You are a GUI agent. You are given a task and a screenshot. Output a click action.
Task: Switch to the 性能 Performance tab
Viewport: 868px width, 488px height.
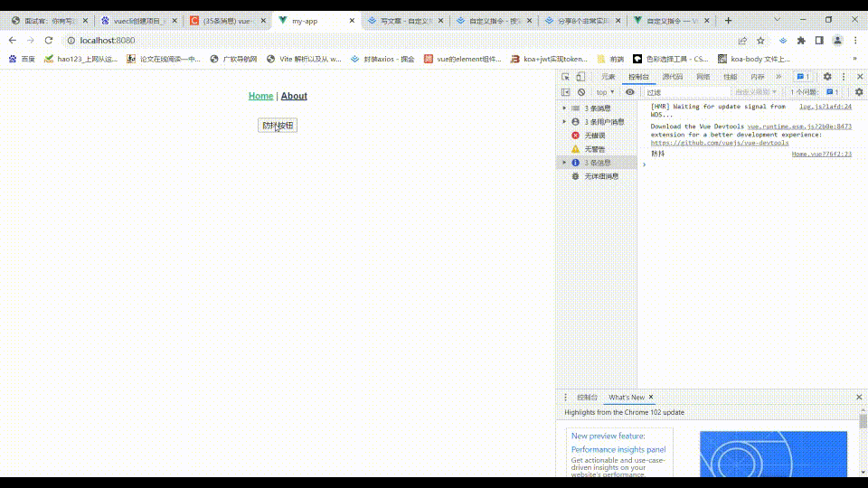coord(731,77)
